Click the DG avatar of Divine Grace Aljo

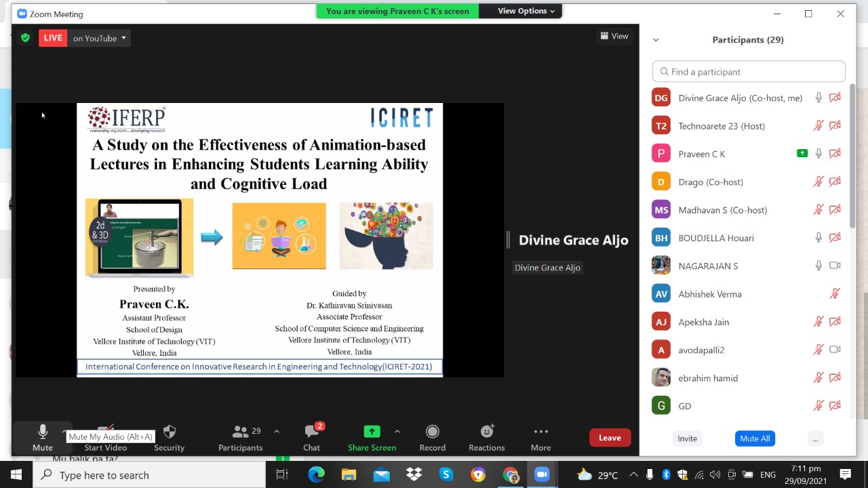click(x=661, y=98)
